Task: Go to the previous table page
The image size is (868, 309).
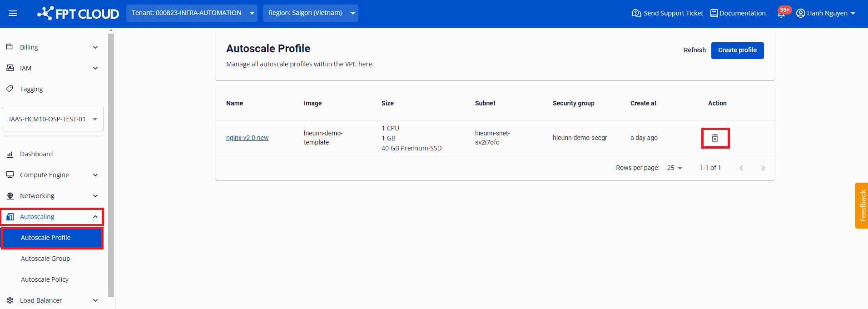Action: [x=741, y=168]
